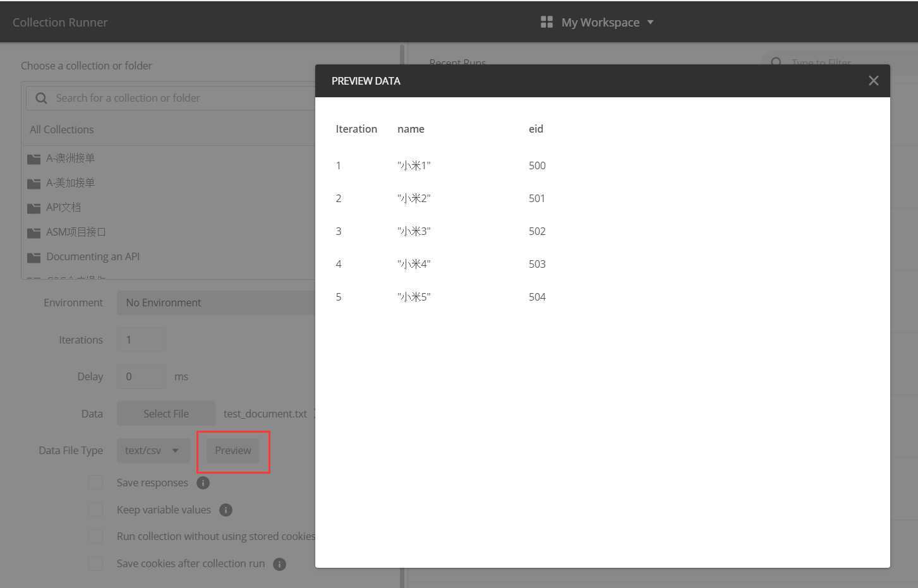Click the search magnifier icon in collection search

pyautogui.click(x=41, y=98)
